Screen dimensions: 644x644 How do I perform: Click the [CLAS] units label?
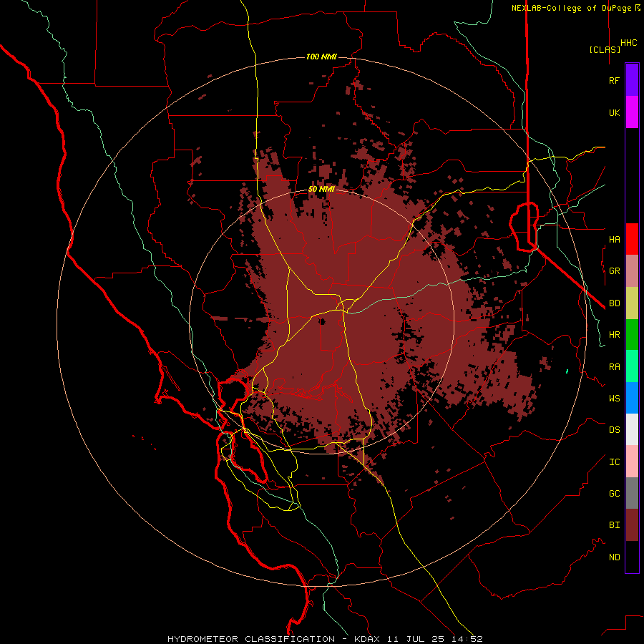pyautogui.click(x=605, y=49)
